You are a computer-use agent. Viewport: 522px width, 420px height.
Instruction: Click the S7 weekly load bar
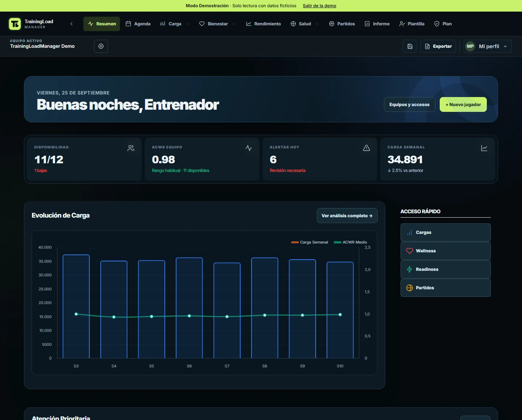tap(227, 311)
